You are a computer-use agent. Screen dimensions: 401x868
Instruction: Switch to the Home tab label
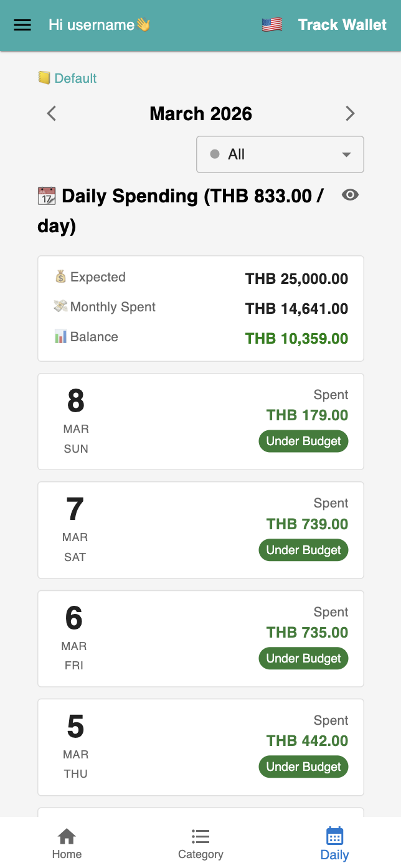tap(67, 854)
